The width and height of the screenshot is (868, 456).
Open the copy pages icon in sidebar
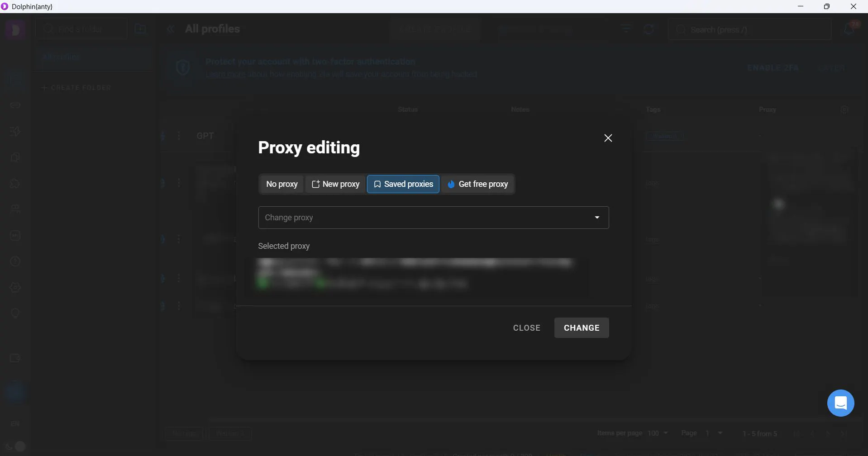pyautogui.click(x=15, y=157)
